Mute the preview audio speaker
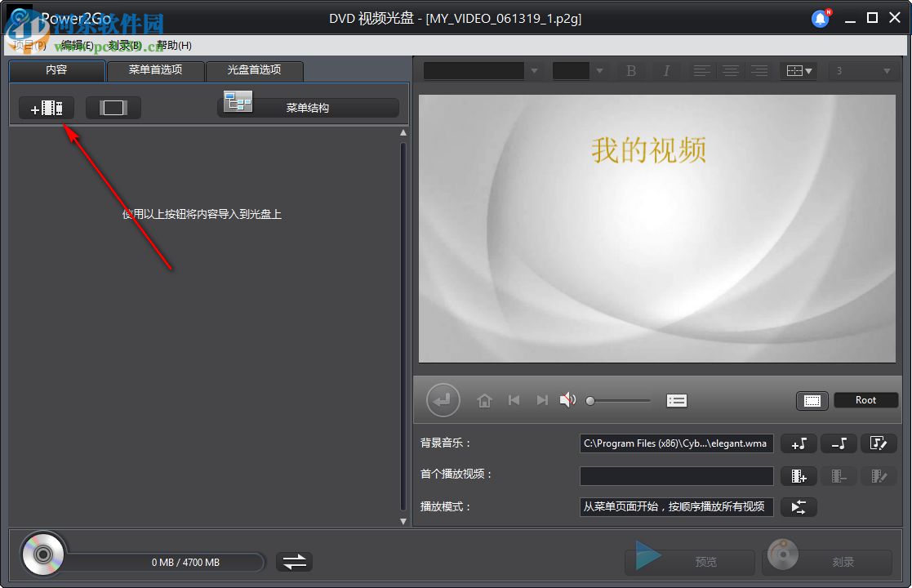 point(568,400)
